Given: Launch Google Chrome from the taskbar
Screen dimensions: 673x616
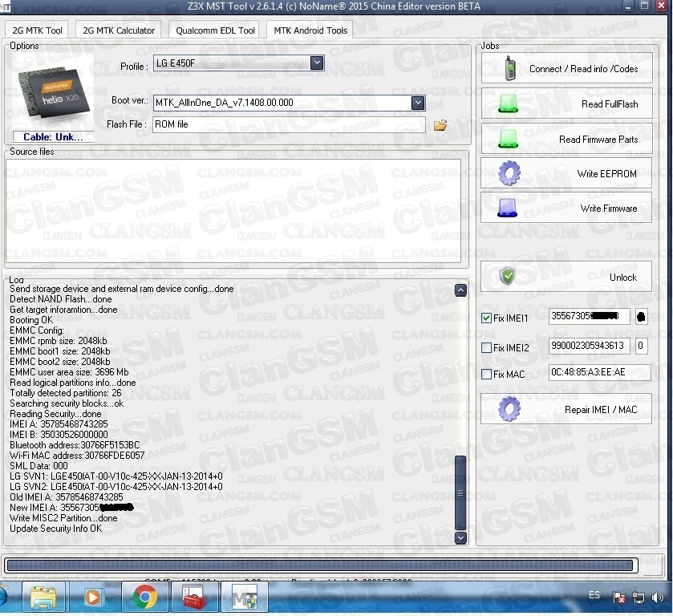Looking at the screenshot, I should point(144,597).
